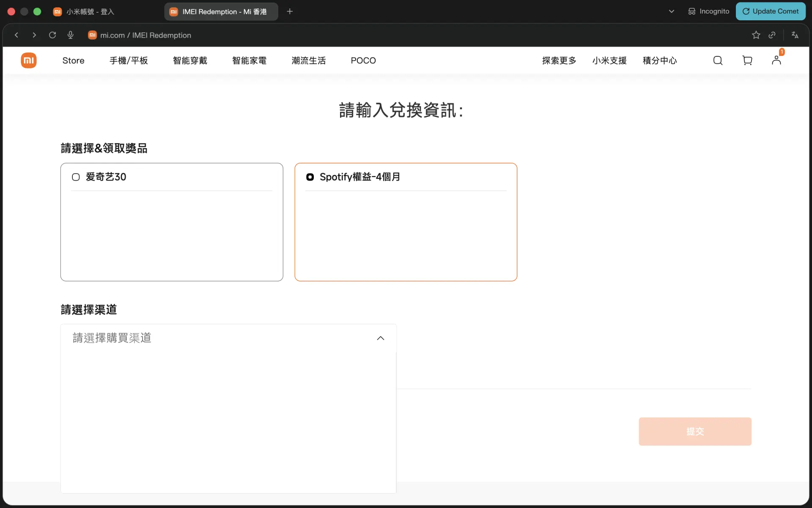812x508 pixels.
Task: Copy link via chain icon
Action: click(772, 35)
